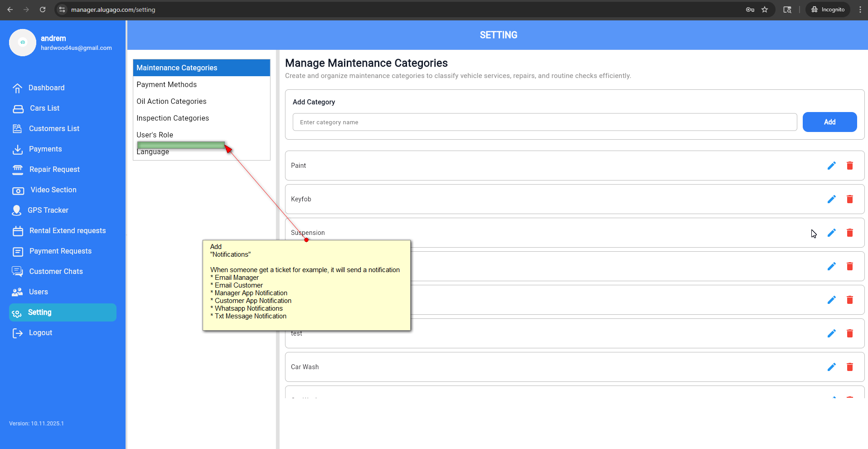
Task: Reload the page using browser refresh icon
Action: pos(43,10)
